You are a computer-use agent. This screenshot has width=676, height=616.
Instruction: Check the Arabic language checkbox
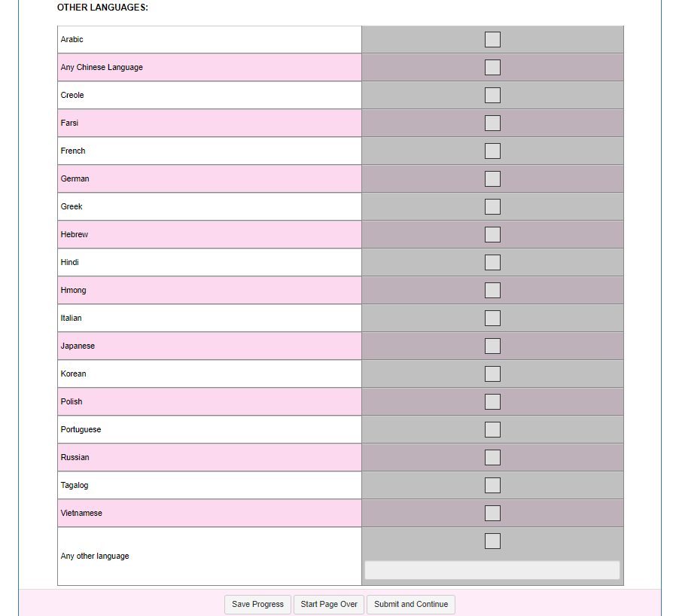(492, 39)
